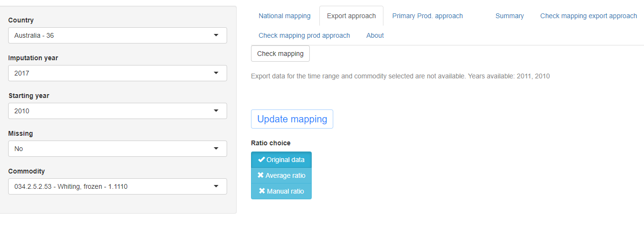Go to the Summary tab
Screen dimensions: 644x228
tap(509, 16)
